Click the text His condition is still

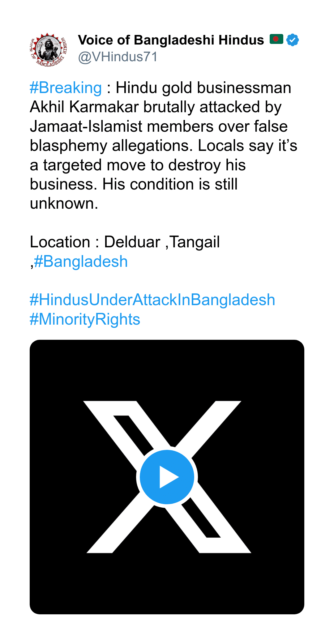(x=170, y=184)
